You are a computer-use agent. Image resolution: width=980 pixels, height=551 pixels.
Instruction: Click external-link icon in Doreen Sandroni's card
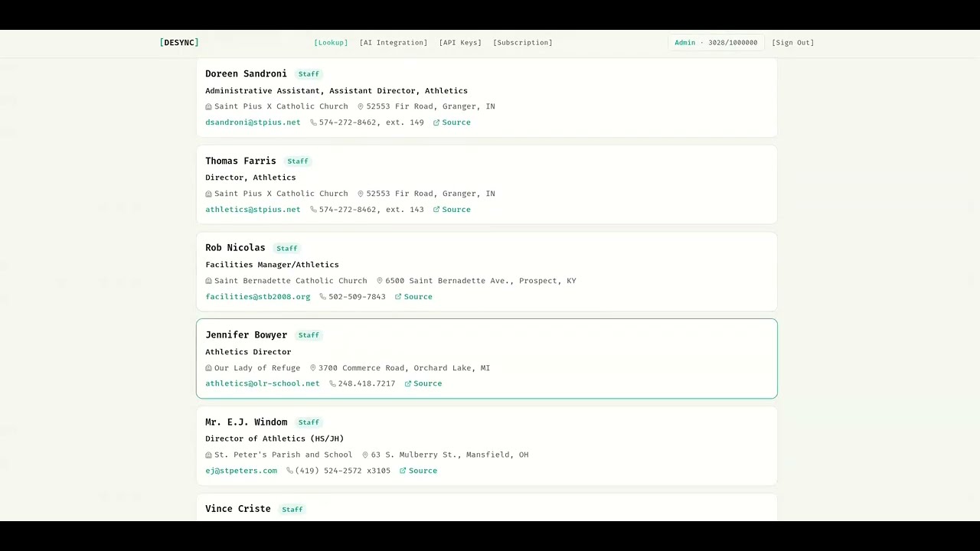coord(436,122)
